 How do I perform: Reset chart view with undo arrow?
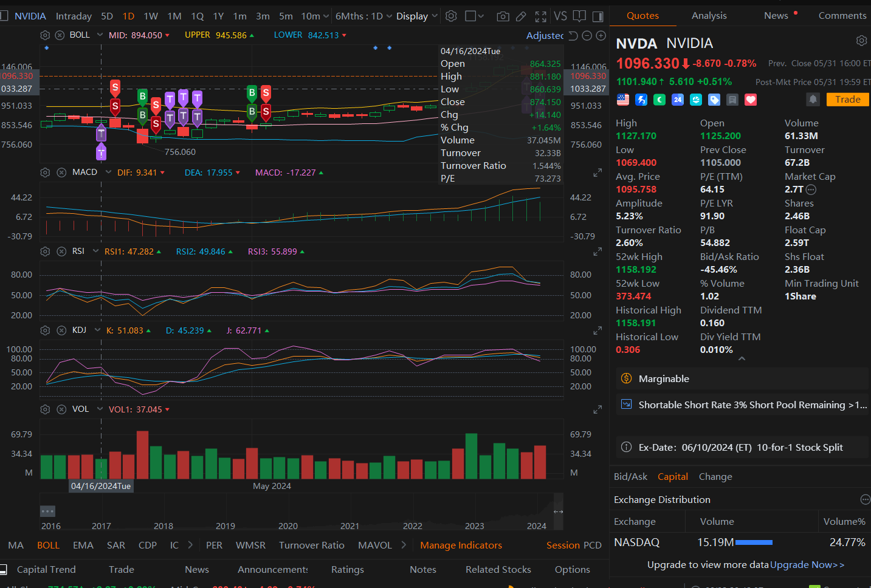pos(573,36)
